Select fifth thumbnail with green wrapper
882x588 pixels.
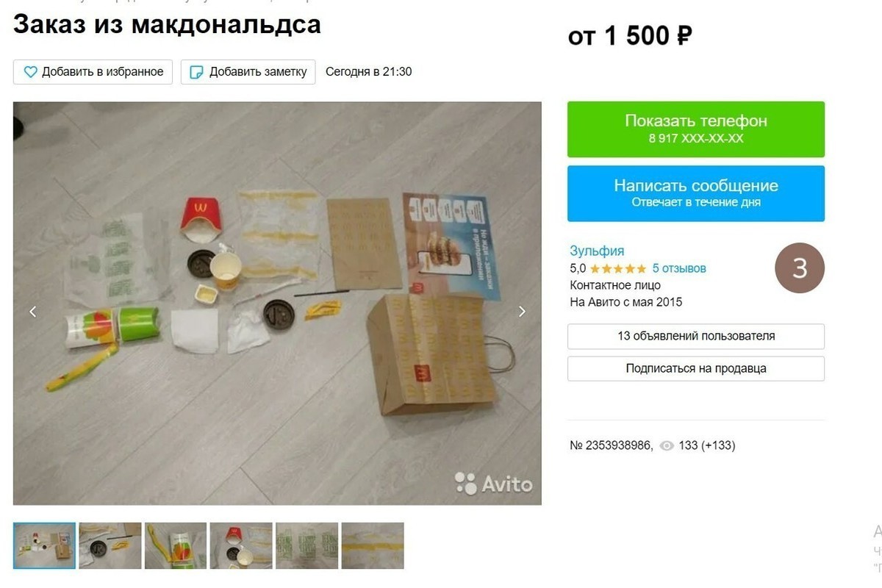tap(307, 545)
